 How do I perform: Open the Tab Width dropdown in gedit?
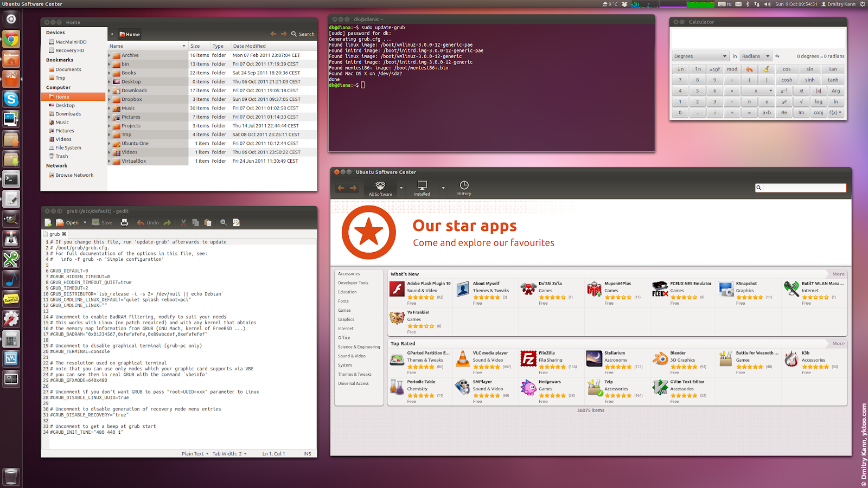(x=229, y=454)
